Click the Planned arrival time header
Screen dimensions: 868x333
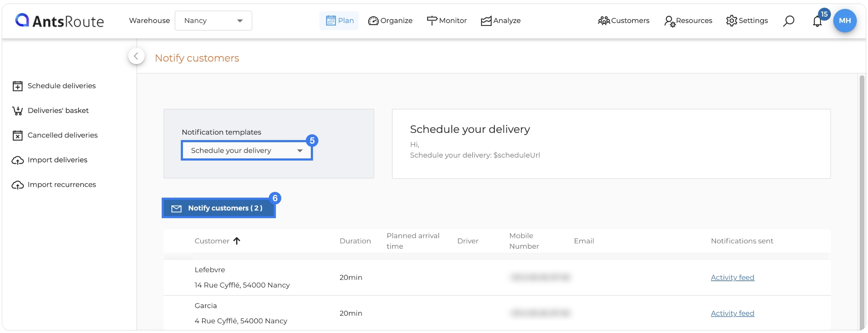[x=413, y=241]
